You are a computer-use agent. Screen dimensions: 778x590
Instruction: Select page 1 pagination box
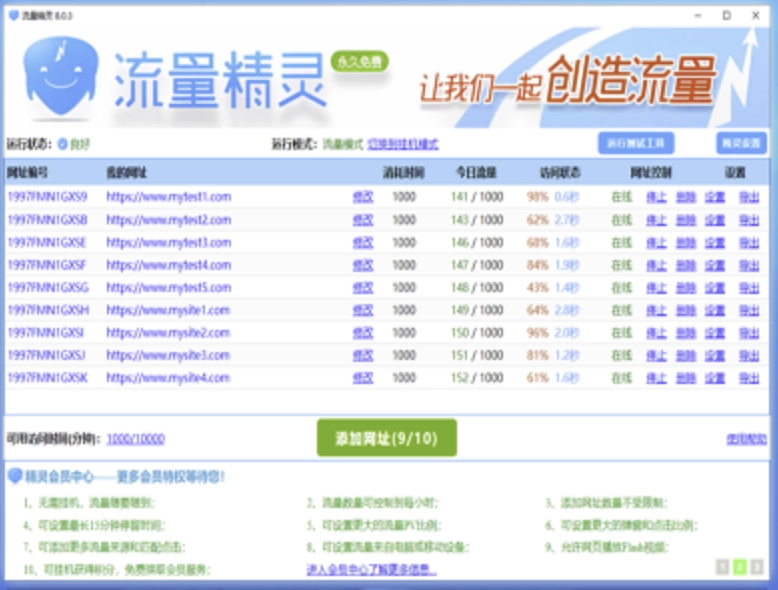(722, 566)
